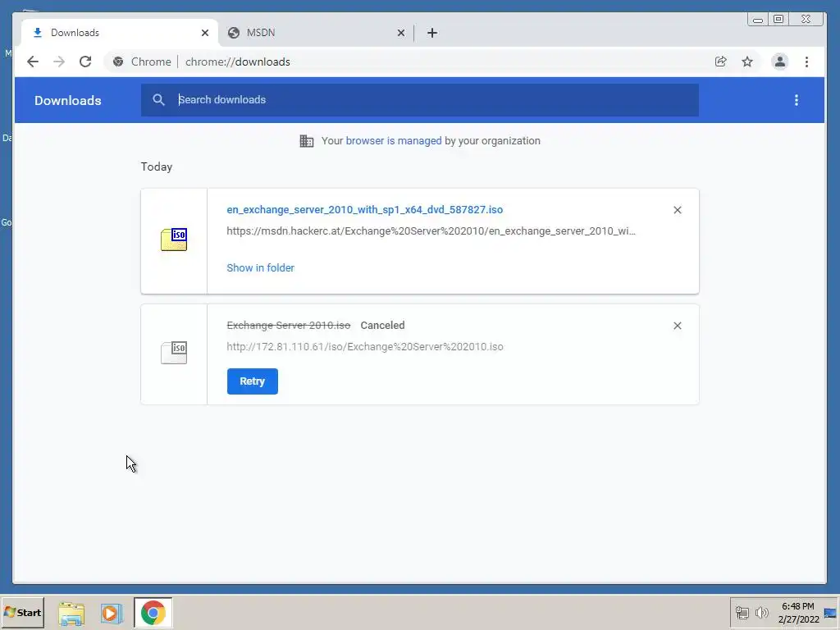The image size is (840, 630).
Task: Launch Windows Media Player from taskbar
Action: [112, 613]
